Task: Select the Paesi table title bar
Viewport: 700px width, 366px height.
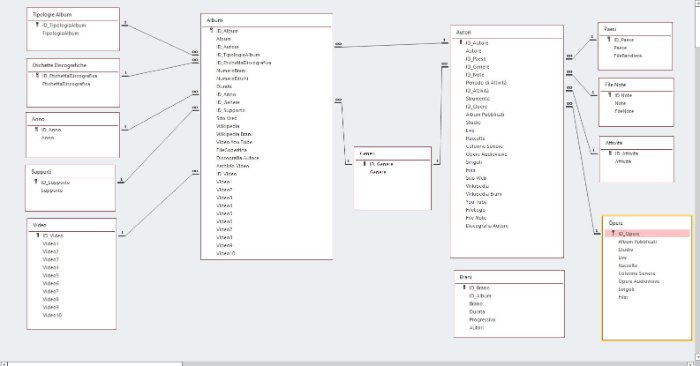Action: click(x=635, y=29)
